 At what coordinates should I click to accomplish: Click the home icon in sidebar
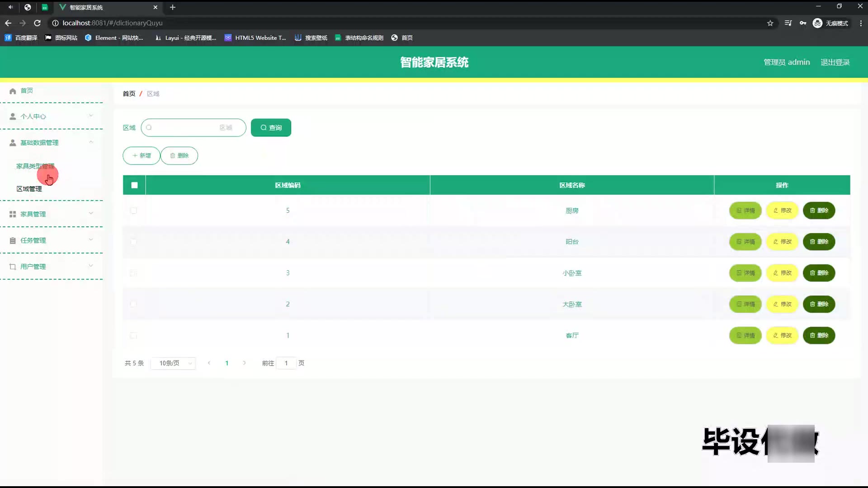[x=13, y=91]
